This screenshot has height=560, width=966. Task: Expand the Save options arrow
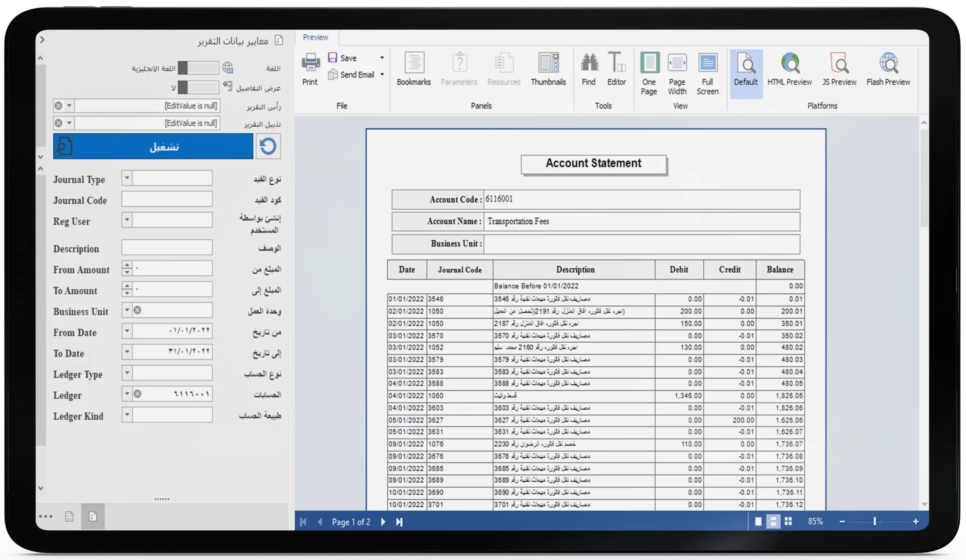(382, 58)
